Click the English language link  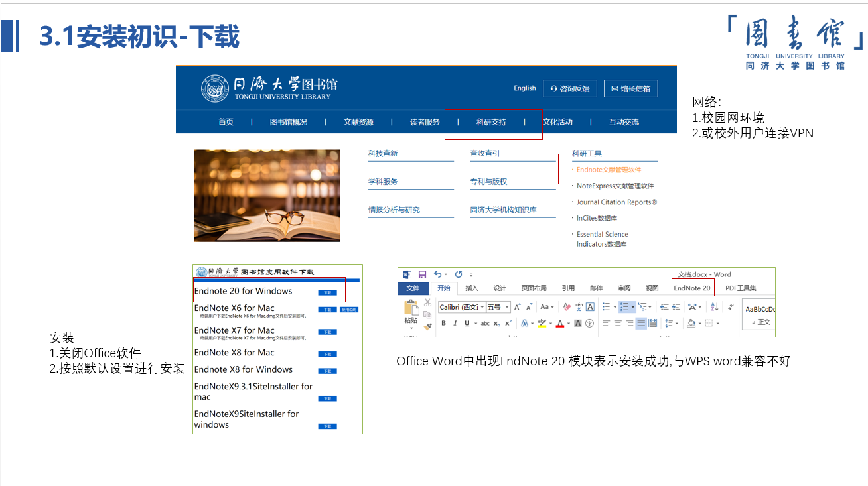click(524, 88)
